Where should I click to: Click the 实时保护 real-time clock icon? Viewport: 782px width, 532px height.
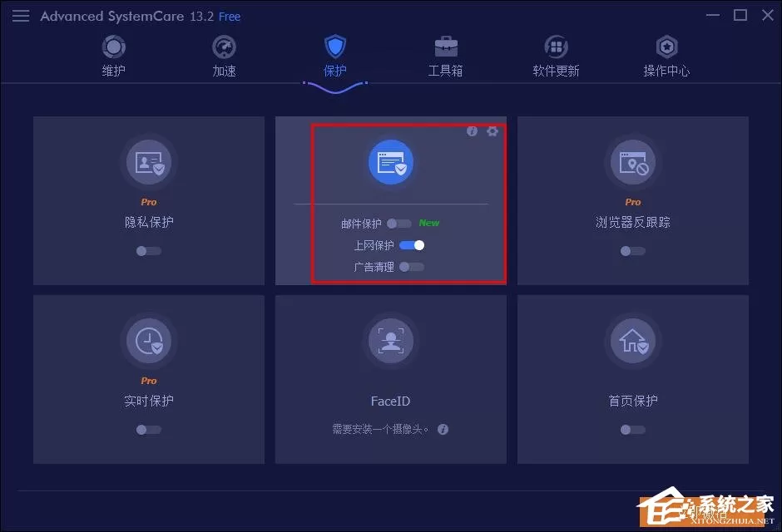click(149, 341)
